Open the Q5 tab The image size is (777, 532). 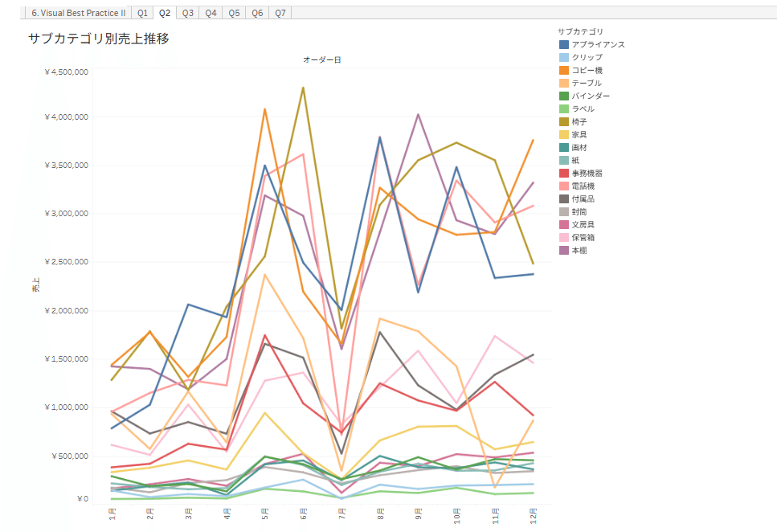tap(234, 13)
